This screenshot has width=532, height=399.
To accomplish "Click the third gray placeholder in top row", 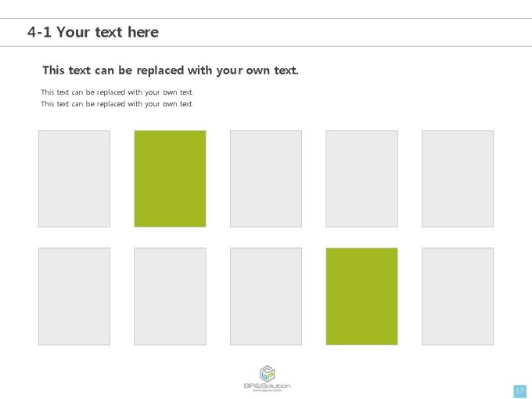I will [266, 178].
